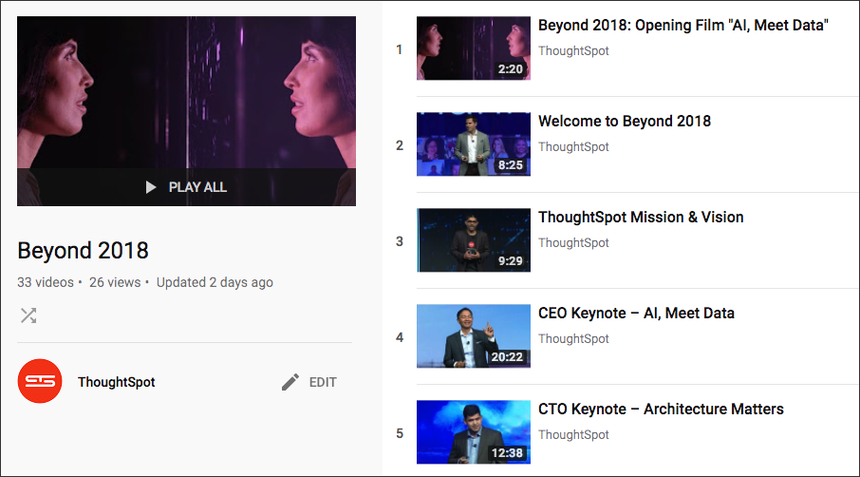
Task: Open title Beyond 2018: Opening Film "AI, Meet Data"
Action: [683, 25]
